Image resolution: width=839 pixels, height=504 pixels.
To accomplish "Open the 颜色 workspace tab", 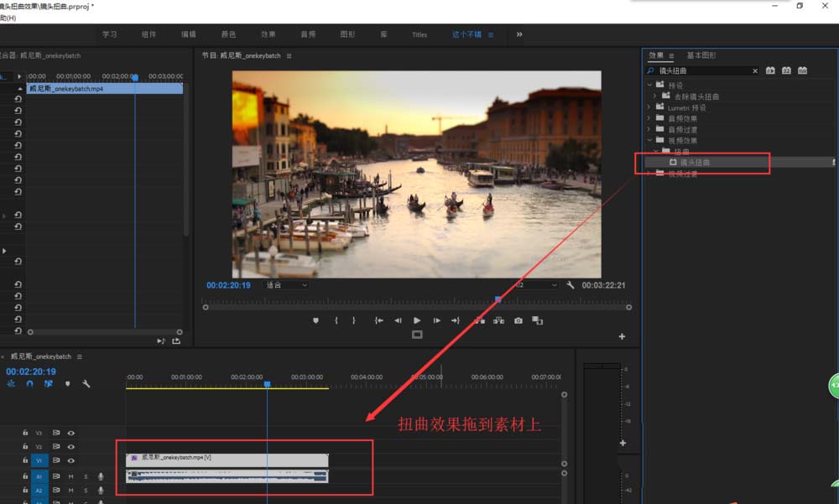I will (227, 34).
